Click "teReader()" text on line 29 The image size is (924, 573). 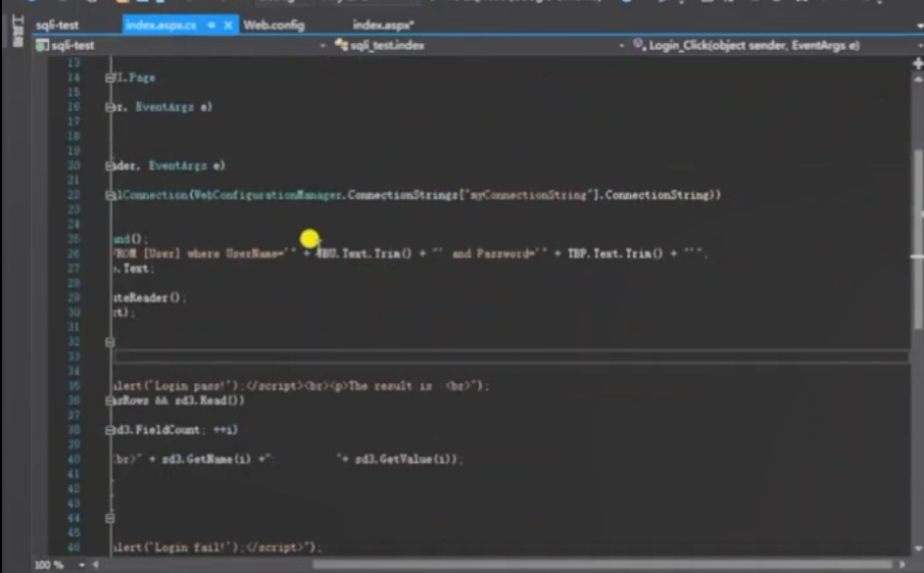click(147, 298)
